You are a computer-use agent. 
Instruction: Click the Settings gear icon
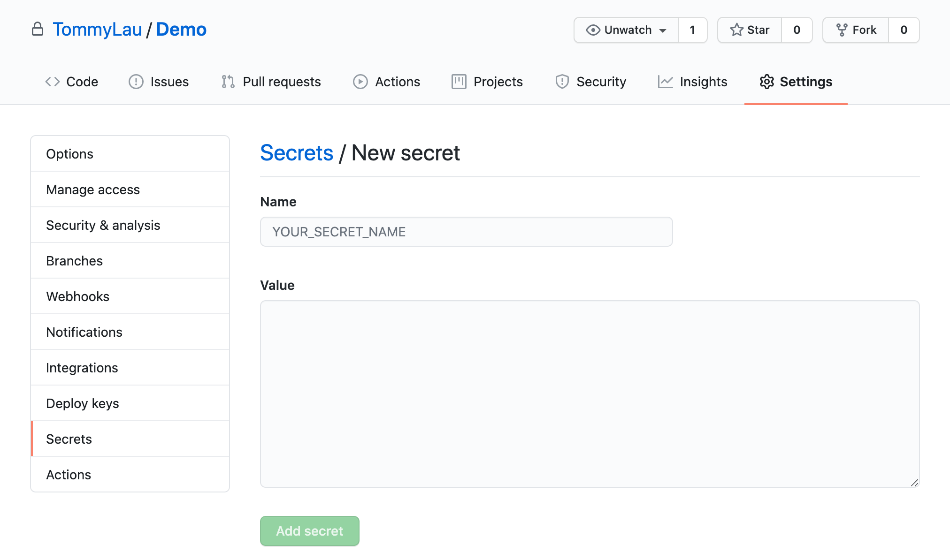pos(766,82)
